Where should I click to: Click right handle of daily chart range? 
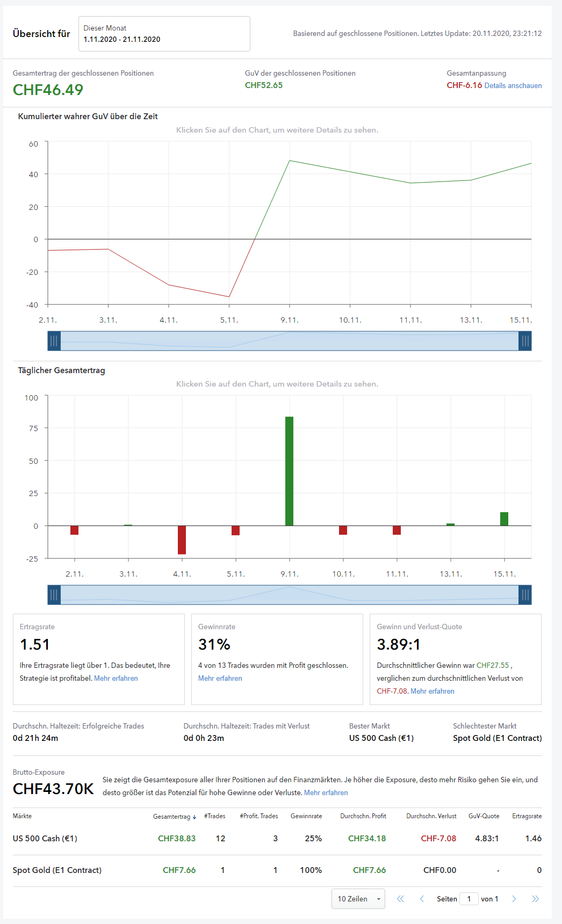point(525,595)
